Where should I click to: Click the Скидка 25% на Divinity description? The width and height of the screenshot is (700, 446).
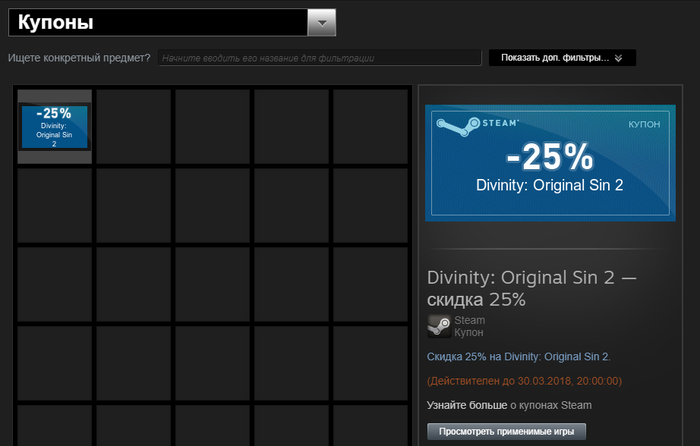pos(518,357)
